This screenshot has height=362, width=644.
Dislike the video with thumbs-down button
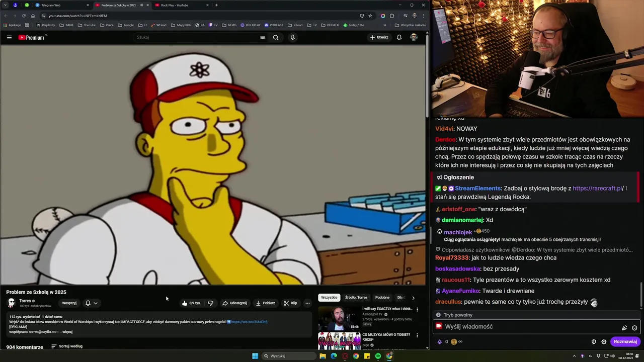210,303
